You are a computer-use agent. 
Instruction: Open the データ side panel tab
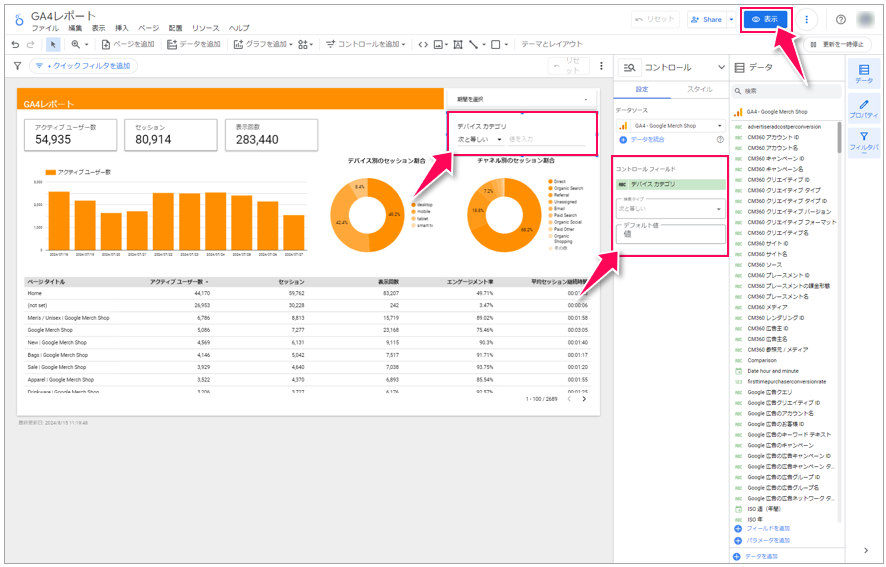click(x=864, y=74)
